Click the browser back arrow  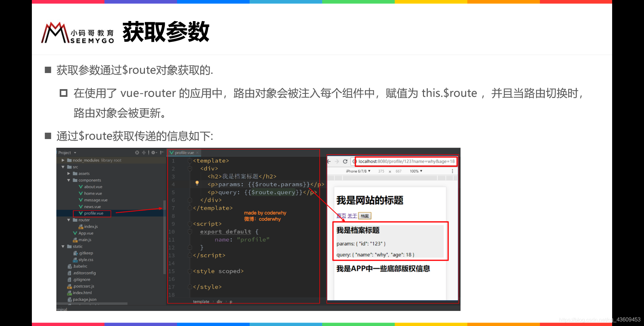coord(329,161)
